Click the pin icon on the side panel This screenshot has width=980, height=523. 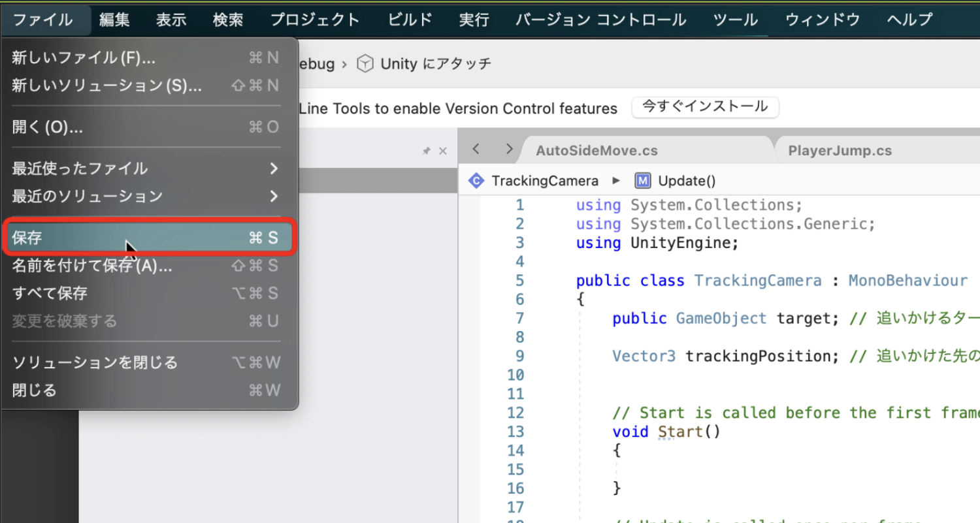tap(426, 151)
